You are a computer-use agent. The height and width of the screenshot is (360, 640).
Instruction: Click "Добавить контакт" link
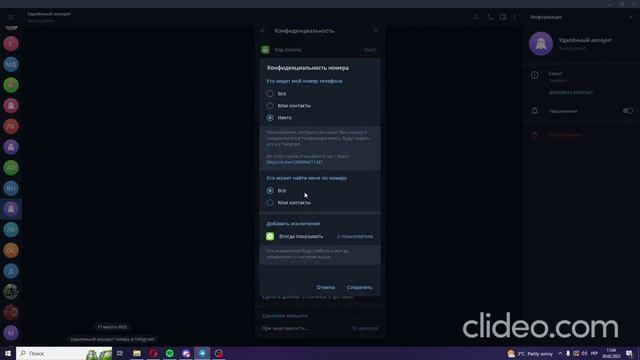coord(571,92)
